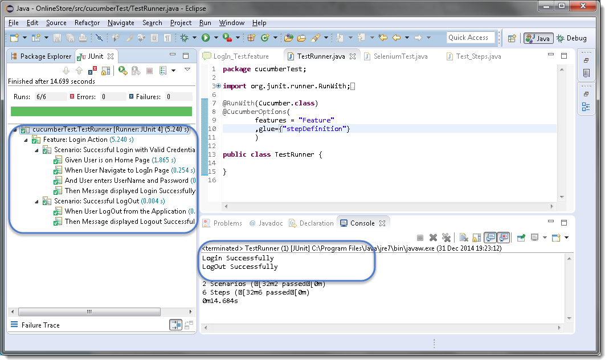Open the Run button dropdown arrow

[x=216, y=38]
